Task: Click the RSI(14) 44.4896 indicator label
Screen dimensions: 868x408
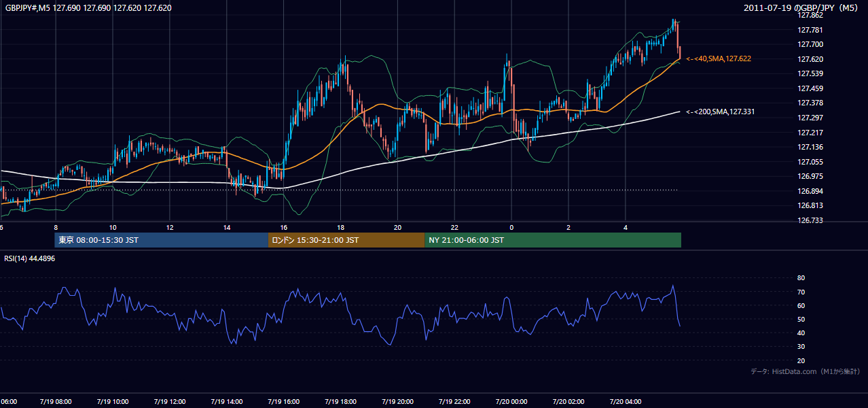Action: [x=30, y=258]
